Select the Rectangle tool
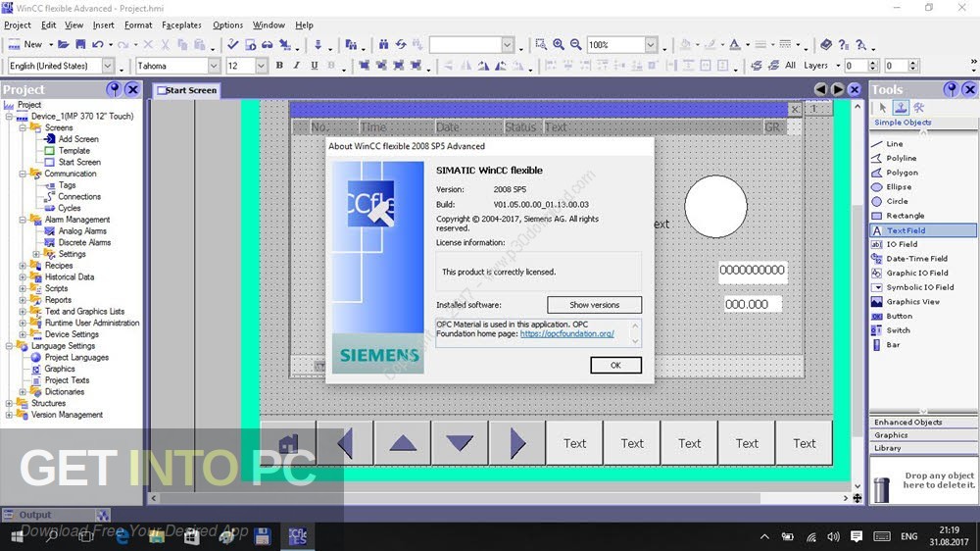The image size is (980, 551). coord(905,216)
